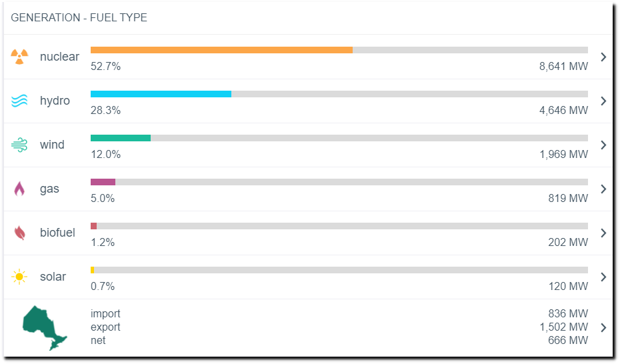Click the cyan hydro progress bar
Screen dimensions: 620x364
[x=161, y=94]
